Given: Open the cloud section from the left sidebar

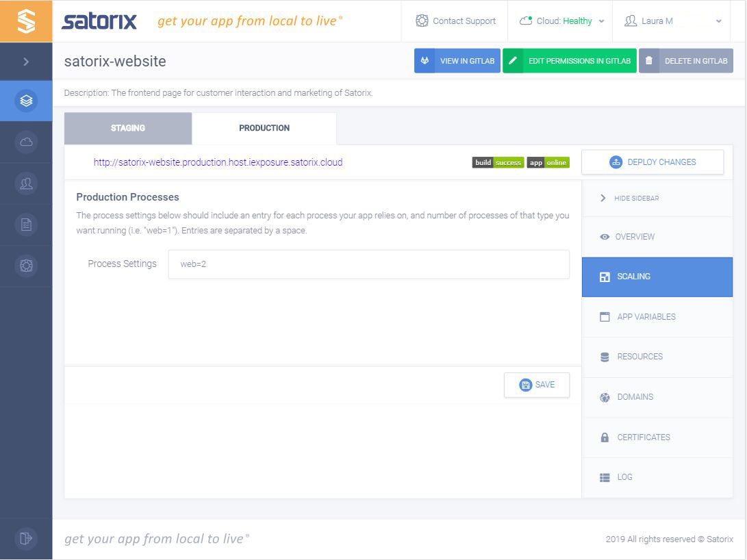Looking at the screenshot, I should tap(26, 142).
